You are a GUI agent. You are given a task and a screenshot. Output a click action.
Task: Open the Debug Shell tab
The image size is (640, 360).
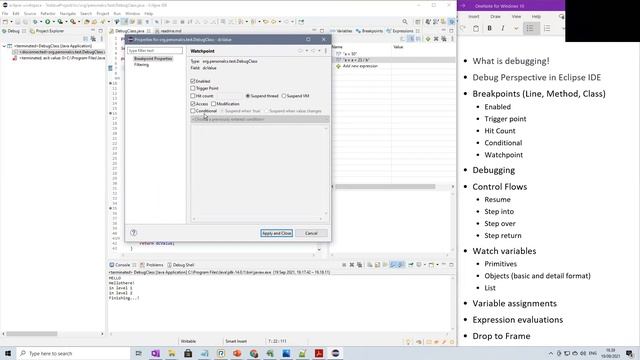(180, 265)
